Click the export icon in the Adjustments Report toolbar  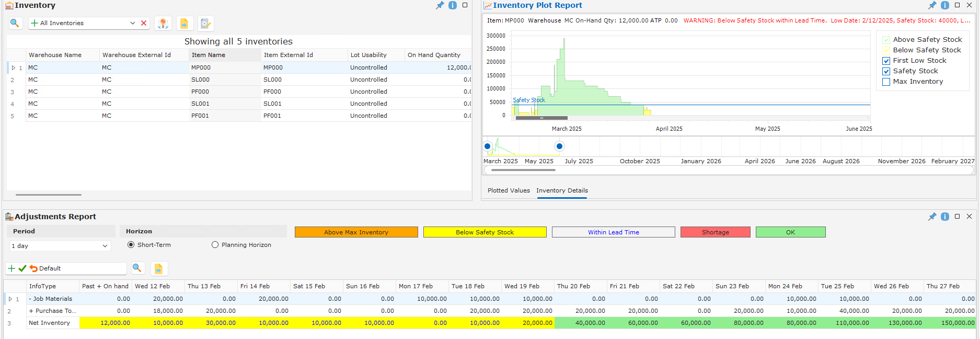(x=158, y=268)
